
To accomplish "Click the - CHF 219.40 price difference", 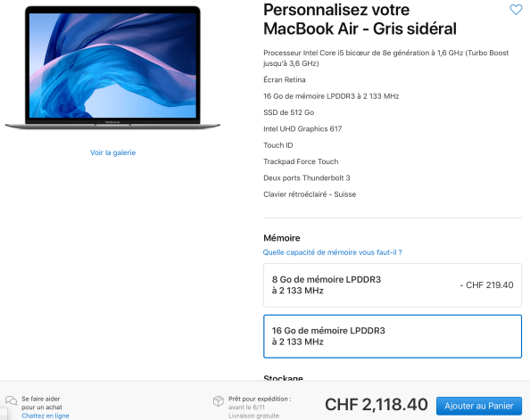I will click(486, 285).
